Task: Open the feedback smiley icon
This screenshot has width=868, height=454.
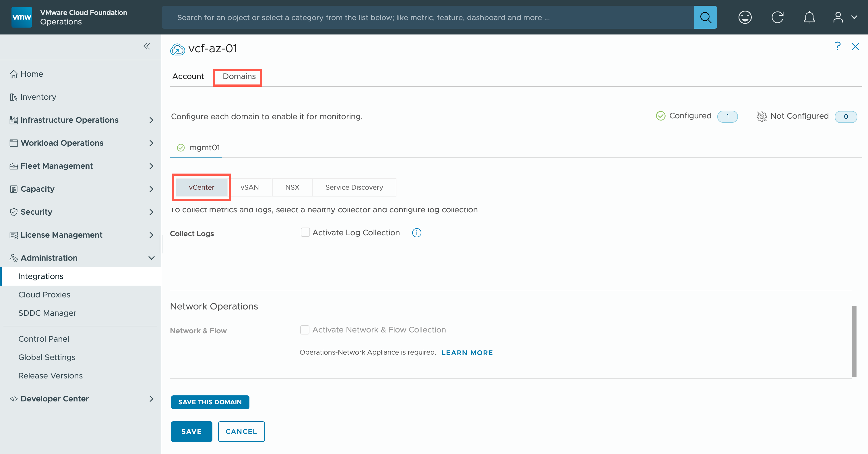Action: click(745, 17)
